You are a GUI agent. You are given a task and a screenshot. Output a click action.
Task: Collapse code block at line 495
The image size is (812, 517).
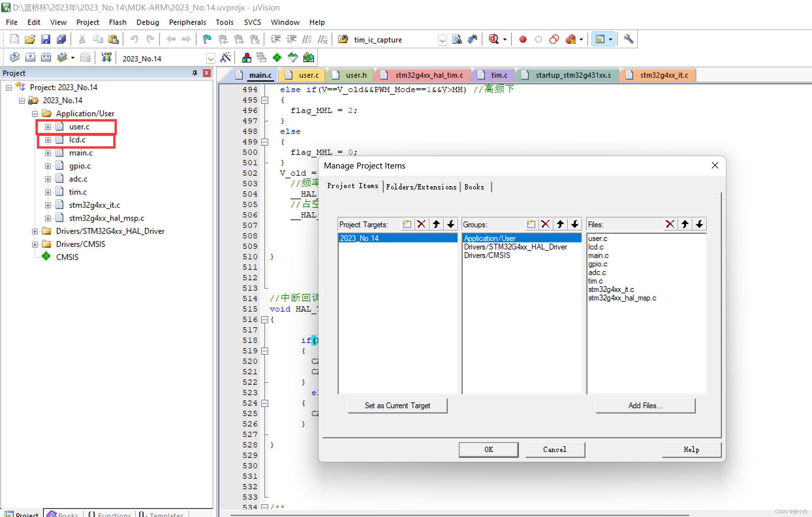265,100
